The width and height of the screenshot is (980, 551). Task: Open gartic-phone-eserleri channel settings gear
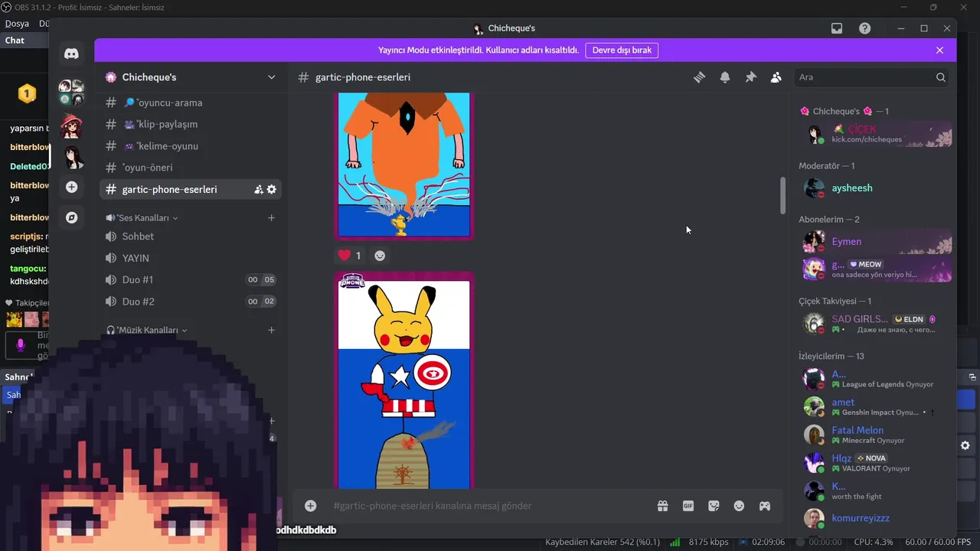point(272,189)
